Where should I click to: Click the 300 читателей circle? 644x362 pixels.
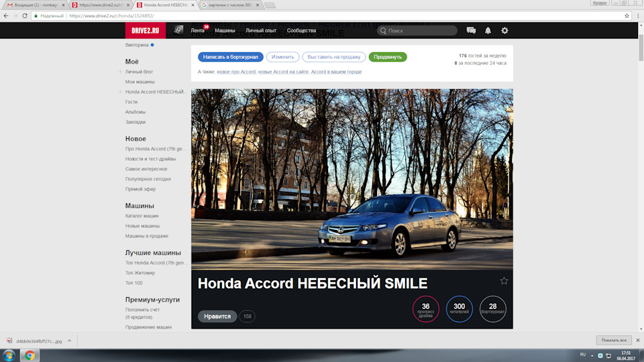(459, 309)
